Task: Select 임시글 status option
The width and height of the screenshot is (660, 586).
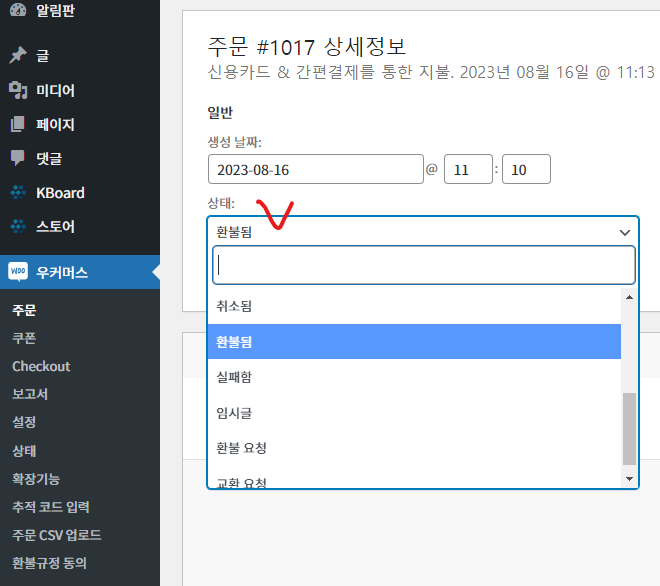Action: click(414, 413)
